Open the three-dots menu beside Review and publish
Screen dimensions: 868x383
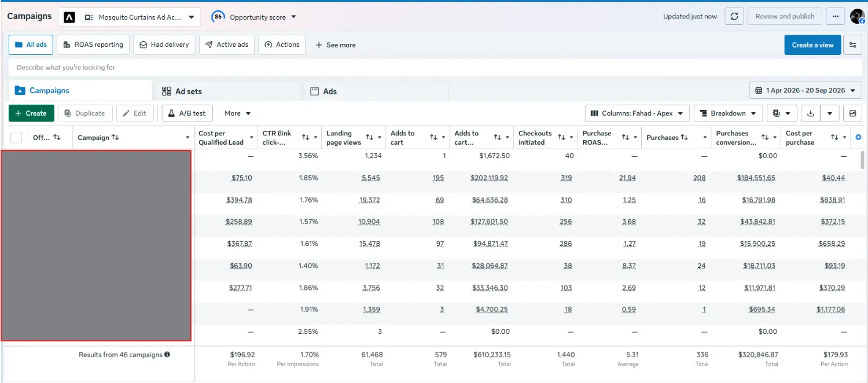click(835, 16)
